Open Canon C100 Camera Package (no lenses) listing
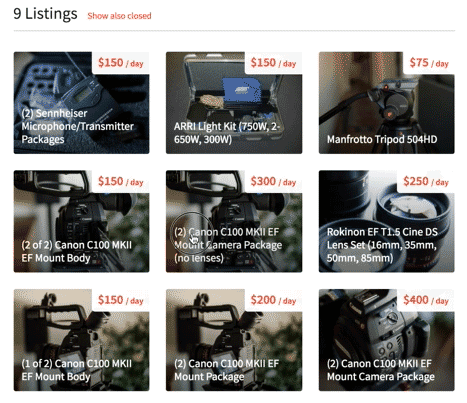 tap(234, 221)
